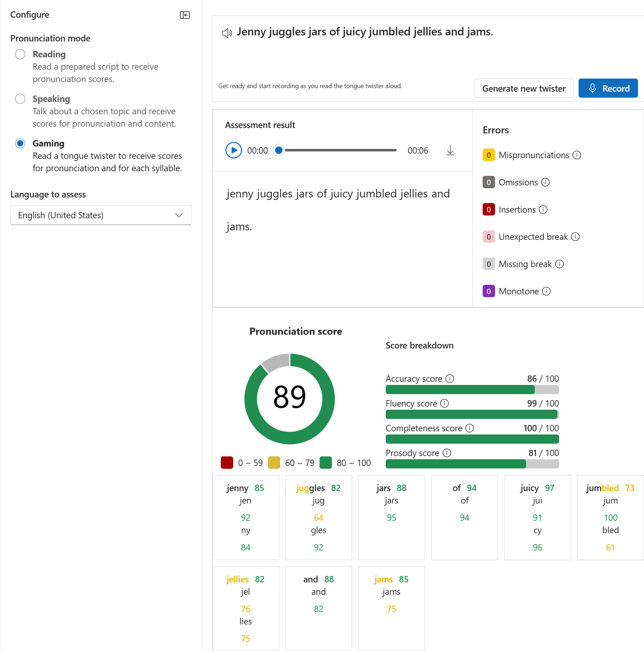Click the 'of' word score card
This screenshot has width=644, height=651.
pos(465,518)
